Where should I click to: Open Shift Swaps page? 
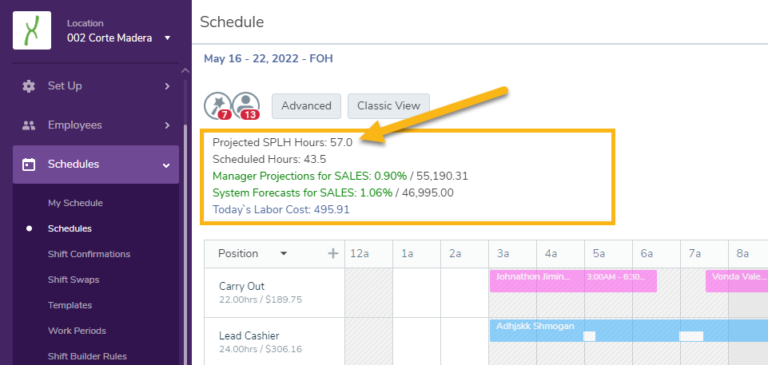[x=73, y=279]
